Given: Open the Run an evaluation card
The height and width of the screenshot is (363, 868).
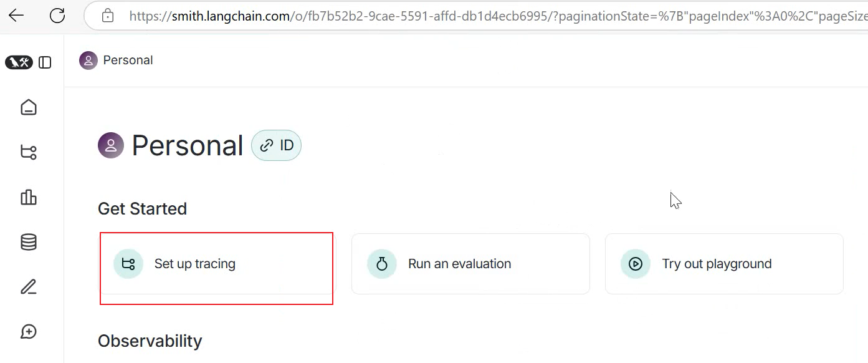Looking at the screenshot, I should point(470,264).
